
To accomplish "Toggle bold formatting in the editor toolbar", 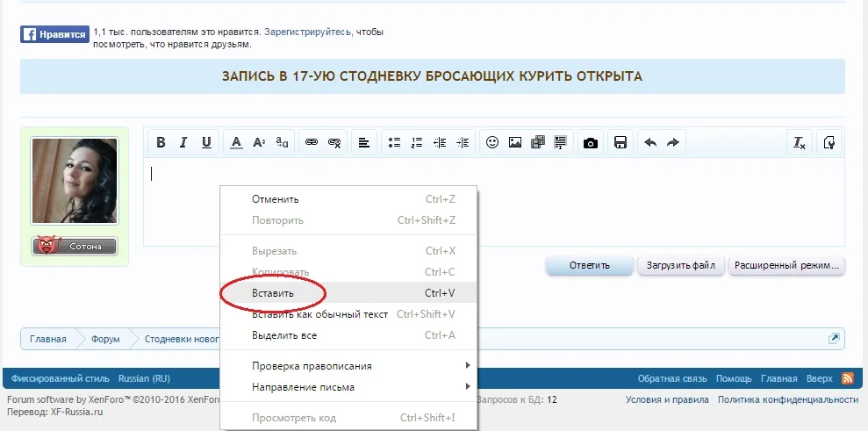I will 161,142.
